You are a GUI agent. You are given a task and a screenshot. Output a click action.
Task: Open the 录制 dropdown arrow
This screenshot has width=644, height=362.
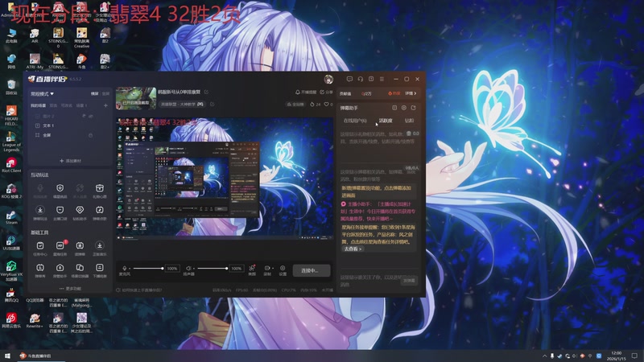[273, 269]
